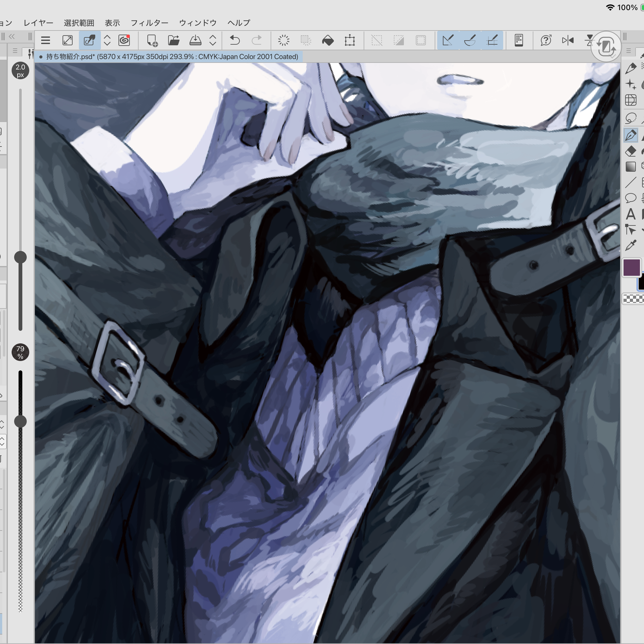Toggle Snap to Special Ruler
644x644 pixels.
(x=470, y=40)
